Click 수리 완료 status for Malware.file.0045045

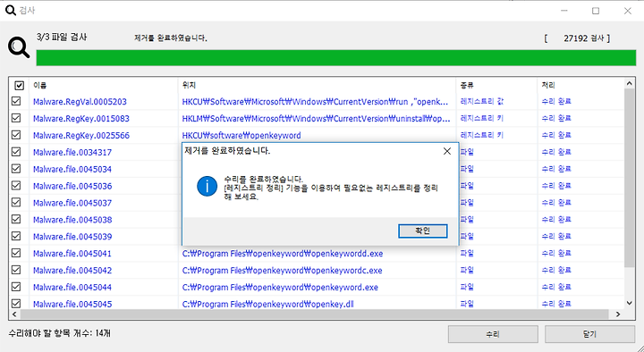coord(556,304)
